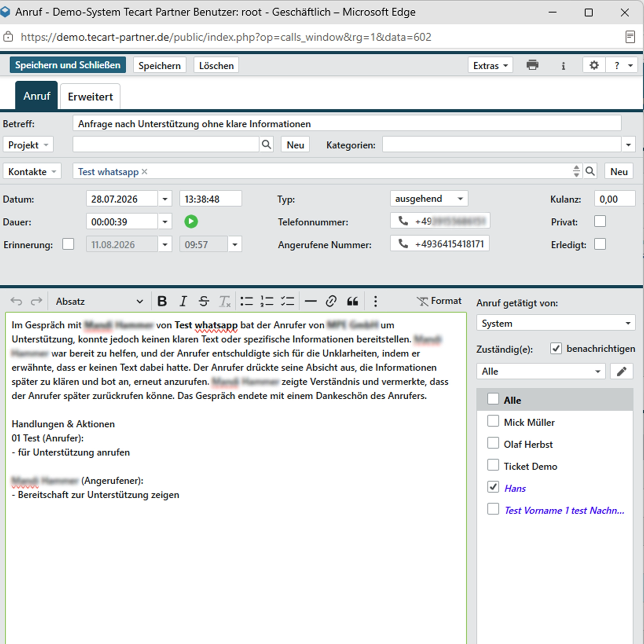The height and width of the screenshot is (644, 644).
Task: Open the Zuständig(e) Alle filter dropdown
Action: (541, 371)
